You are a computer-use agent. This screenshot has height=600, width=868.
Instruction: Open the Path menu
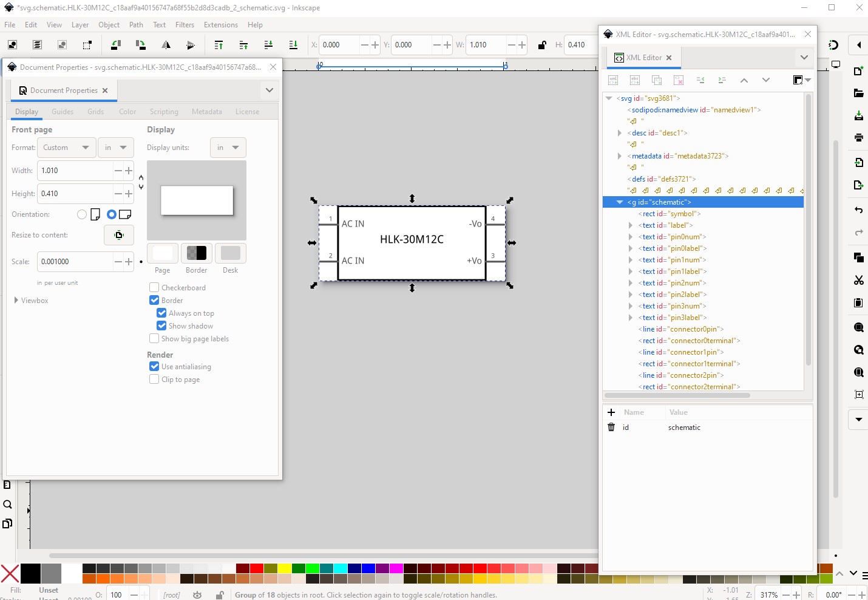point(137,25)
